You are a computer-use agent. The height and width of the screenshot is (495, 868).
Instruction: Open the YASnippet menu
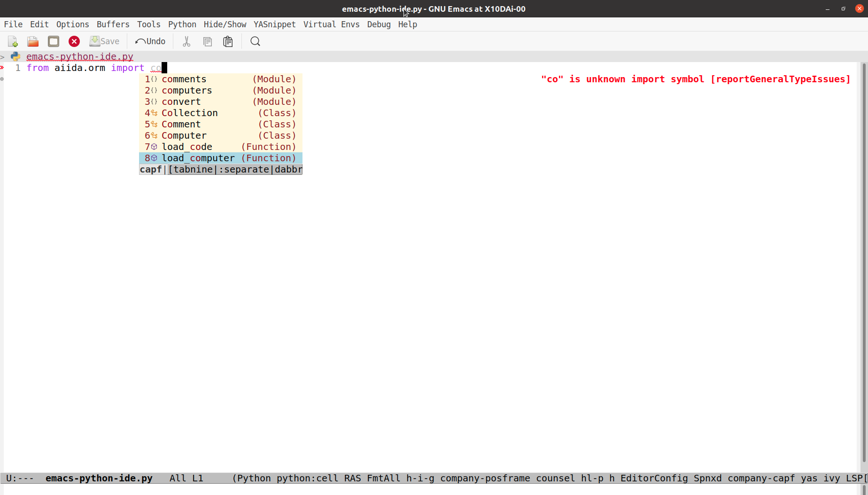(274, 24)
